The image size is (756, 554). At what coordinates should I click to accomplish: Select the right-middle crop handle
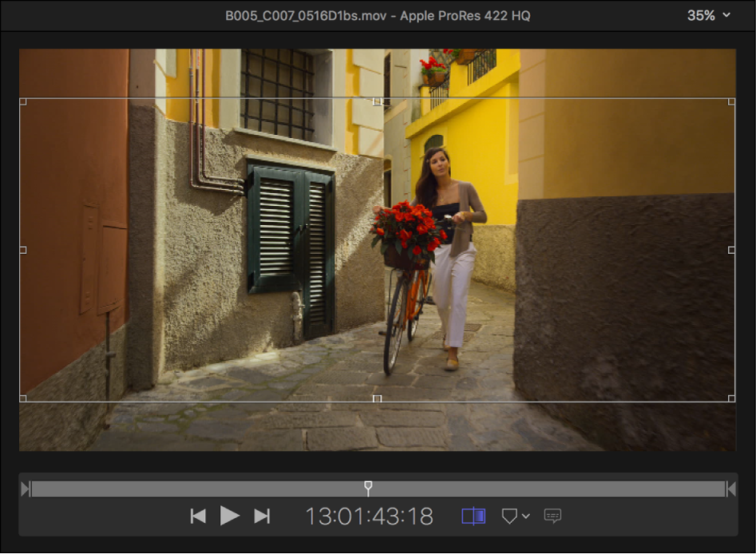731,250
